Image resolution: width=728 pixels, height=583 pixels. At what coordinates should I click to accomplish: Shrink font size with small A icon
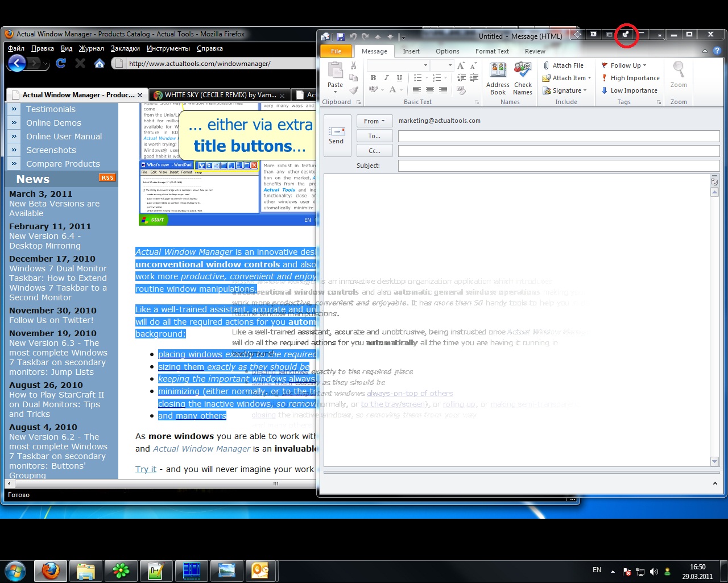tap(473, 66)
